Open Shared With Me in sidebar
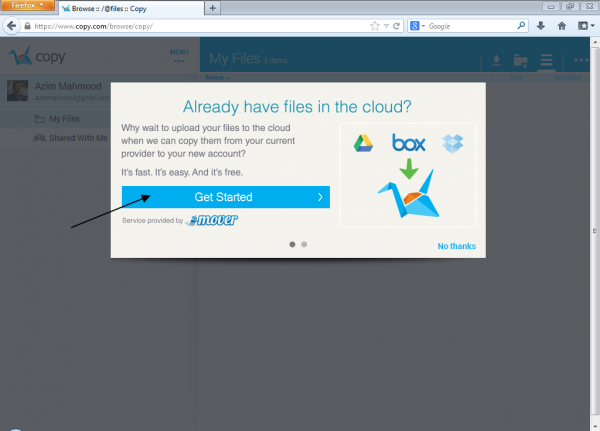The image size is (600, 431). [x=70, y=138]
